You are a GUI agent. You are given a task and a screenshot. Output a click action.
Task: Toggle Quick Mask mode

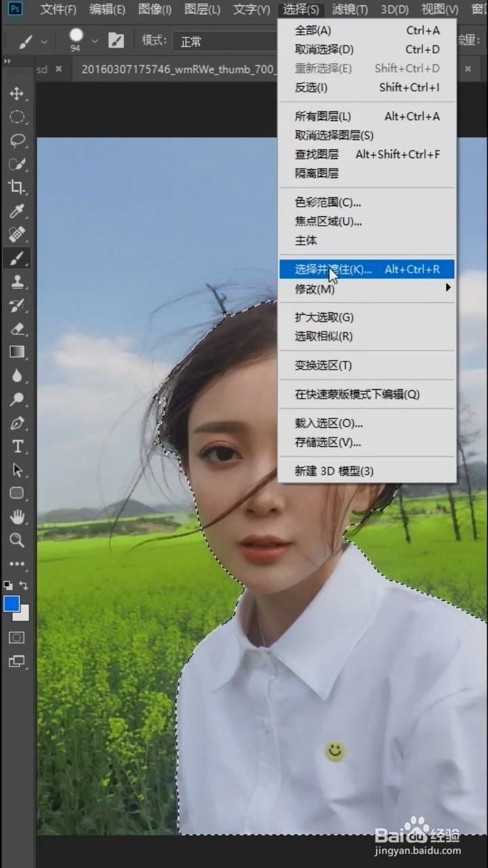coord(17,637)
